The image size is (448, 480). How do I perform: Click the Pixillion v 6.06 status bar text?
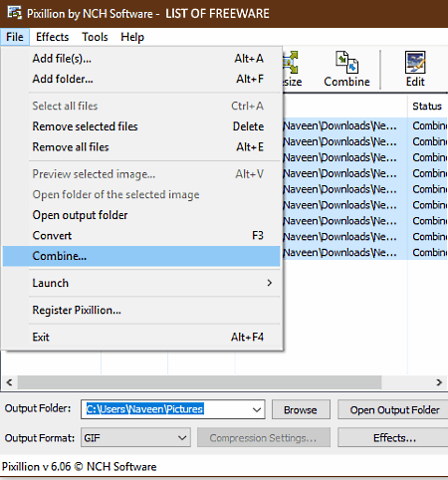click(79, 467)
